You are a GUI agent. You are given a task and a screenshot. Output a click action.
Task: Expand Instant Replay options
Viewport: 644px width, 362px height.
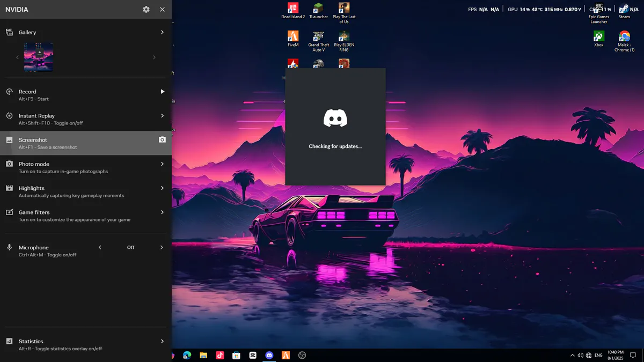point(162,116)
